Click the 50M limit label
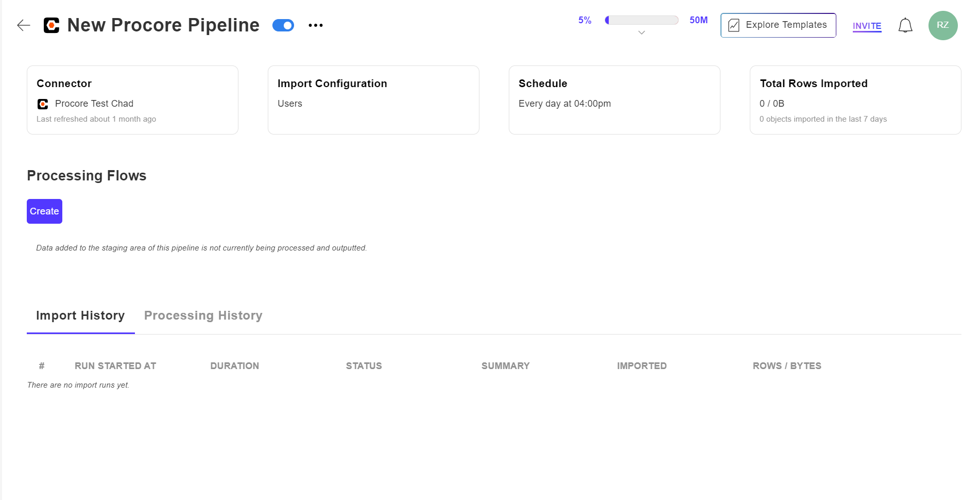The height and width of the screenshot is (500, 980). point(698,20)
